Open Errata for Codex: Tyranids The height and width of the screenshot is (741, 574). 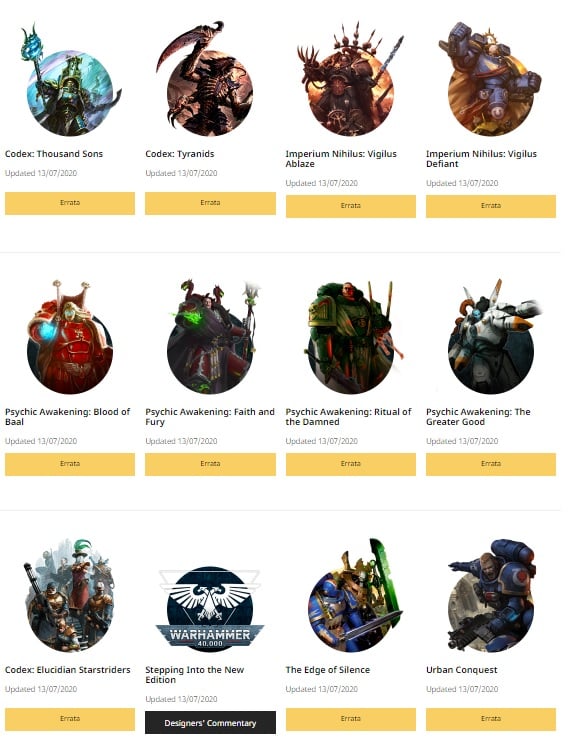coord(210,203)
